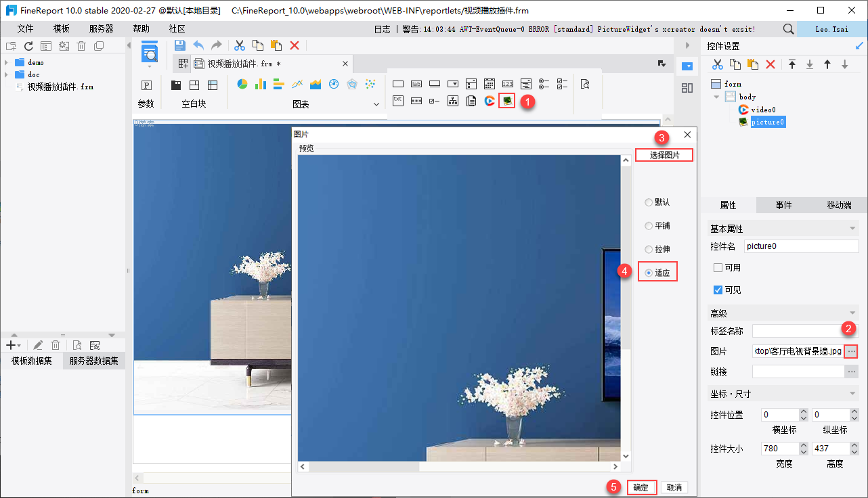868x498 pixels.
Task: Click the save icon in the top toolbar
Action: pyautogui.click(x=179, y=45)
